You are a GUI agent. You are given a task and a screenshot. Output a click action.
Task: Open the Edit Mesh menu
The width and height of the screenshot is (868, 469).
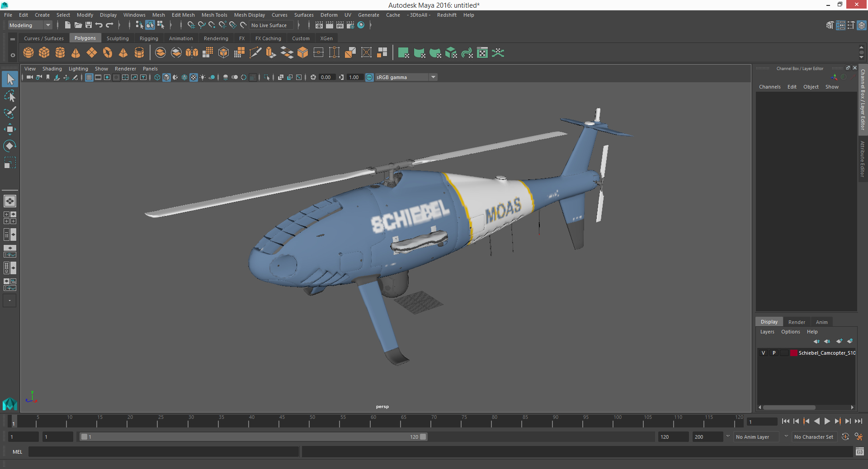183,15
